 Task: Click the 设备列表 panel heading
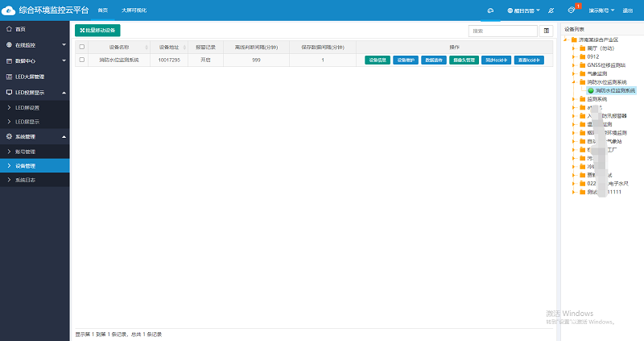point(574,29)
